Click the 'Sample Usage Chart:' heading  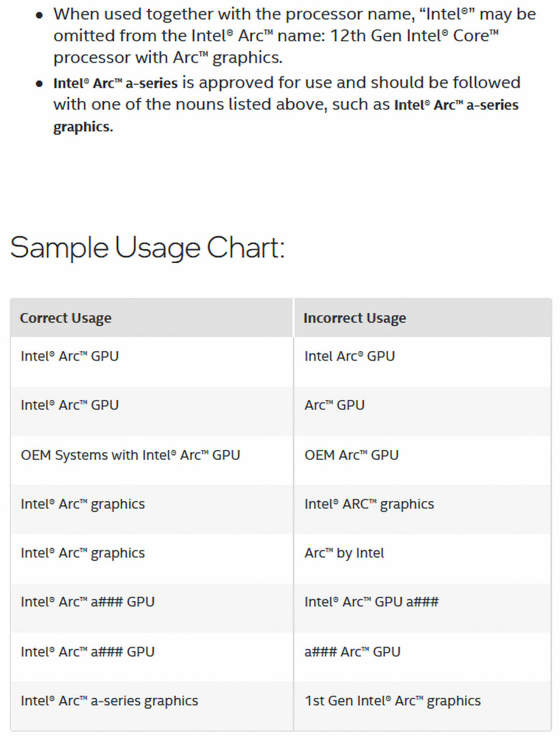(x=148, y=247)
